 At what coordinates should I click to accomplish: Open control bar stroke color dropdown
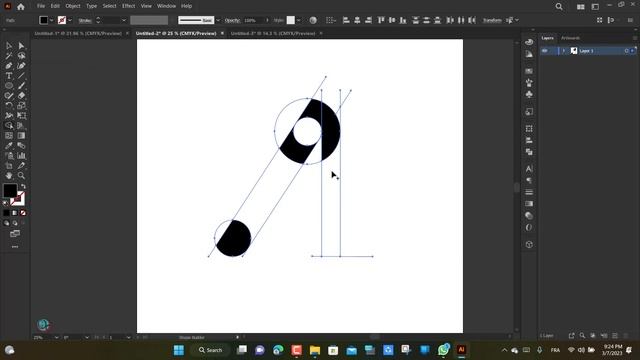(70, 20)
